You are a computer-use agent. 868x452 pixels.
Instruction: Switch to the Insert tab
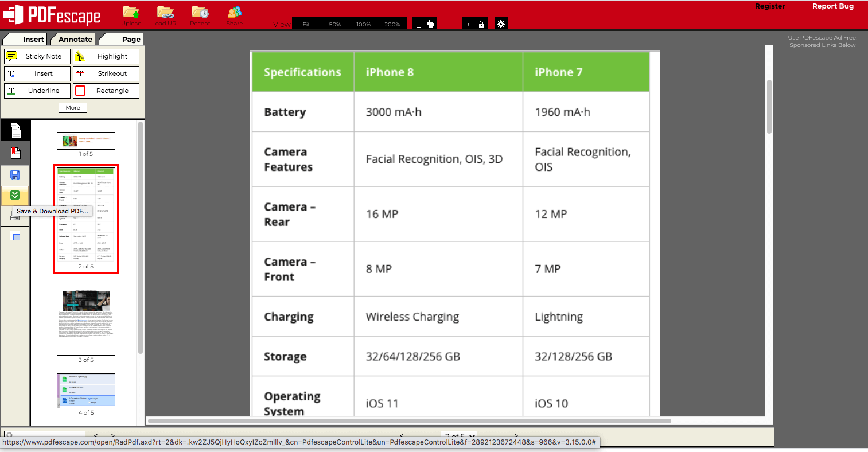click(25, 39)
